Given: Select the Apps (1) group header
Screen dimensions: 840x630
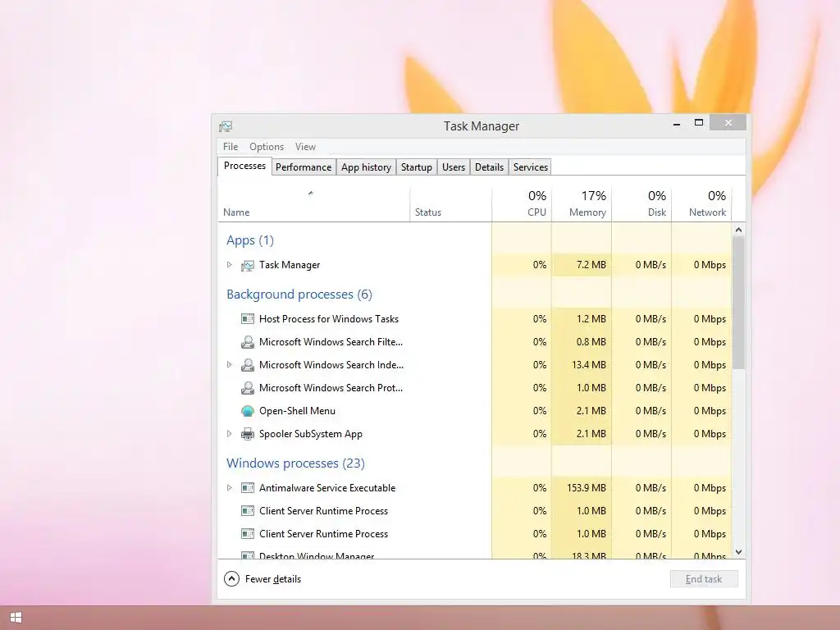Looking at the screenshot, I should tap(250, 240).
